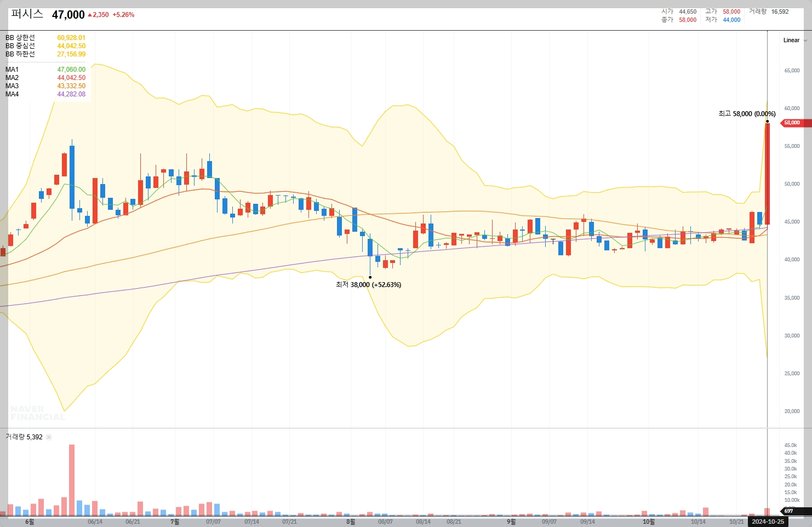Click the 최저 38,000 (+52.63%) annotation
This screenshot has height=527, width=812.
(x=368, y=285)
